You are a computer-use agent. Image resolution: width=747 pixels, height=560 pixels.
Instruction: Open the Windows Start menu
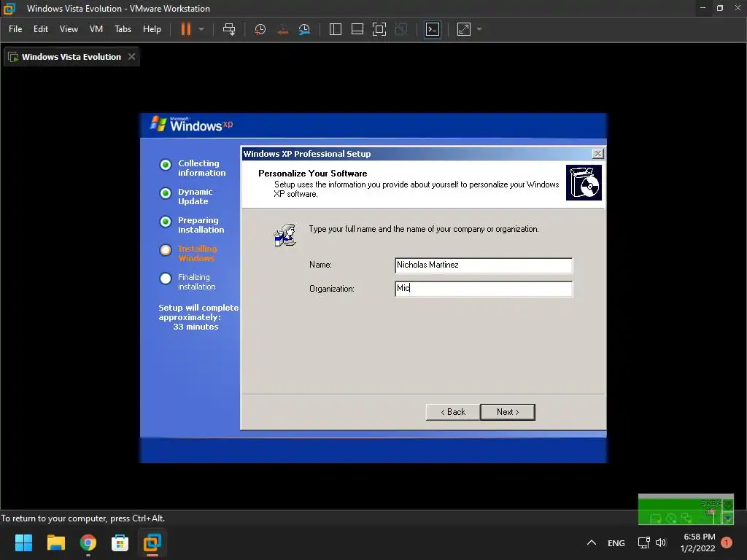click(x=23, y=542)
